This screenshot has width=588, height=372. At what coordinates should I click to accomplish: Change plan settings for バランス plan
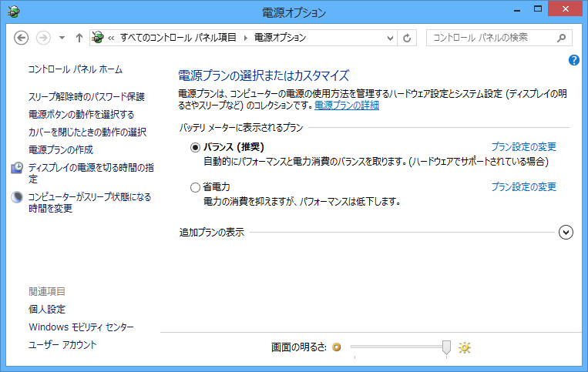[x=524, y=147]
